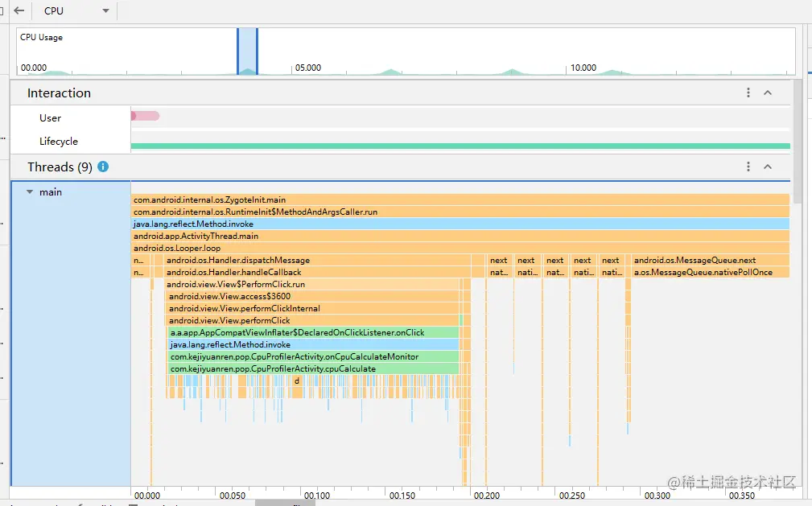Open the Threads section options menu
Image resolution: width=812 pixels, height=506 pixels.
(748, 166)
